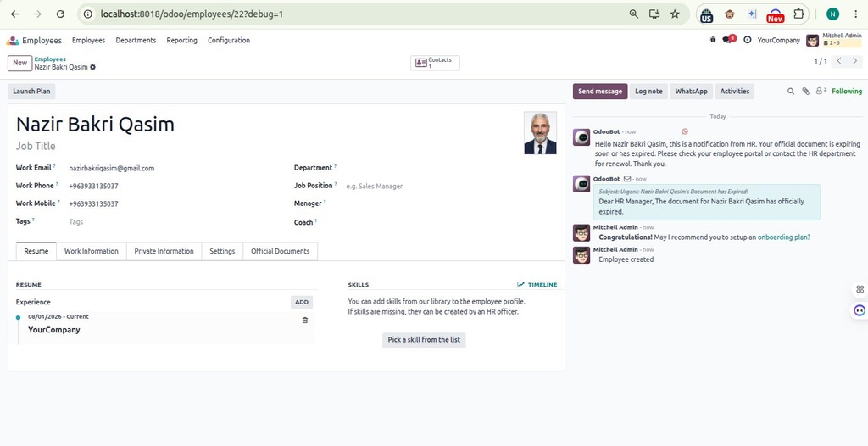This screenshot has width=868, height=446.
Task: Click the monkey extension icon
Action: pyautogui.click(x=730, y=14)
